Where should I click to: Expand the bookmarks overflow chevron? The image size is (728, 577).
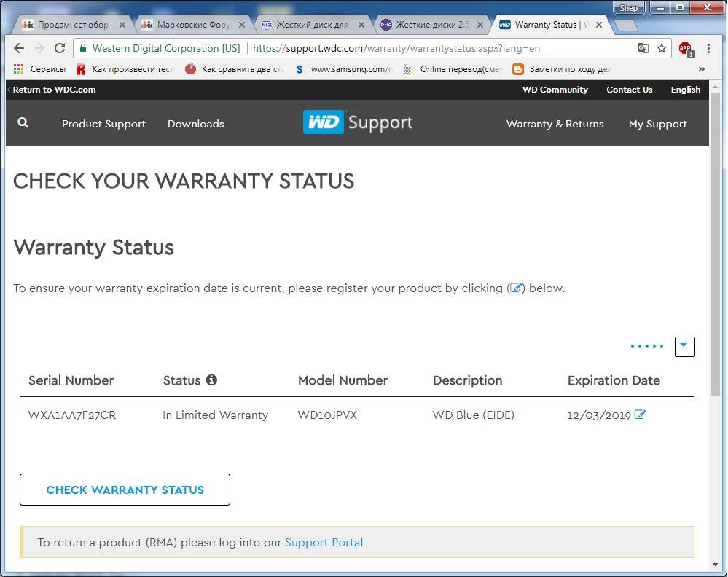click(x=702, y=69)
